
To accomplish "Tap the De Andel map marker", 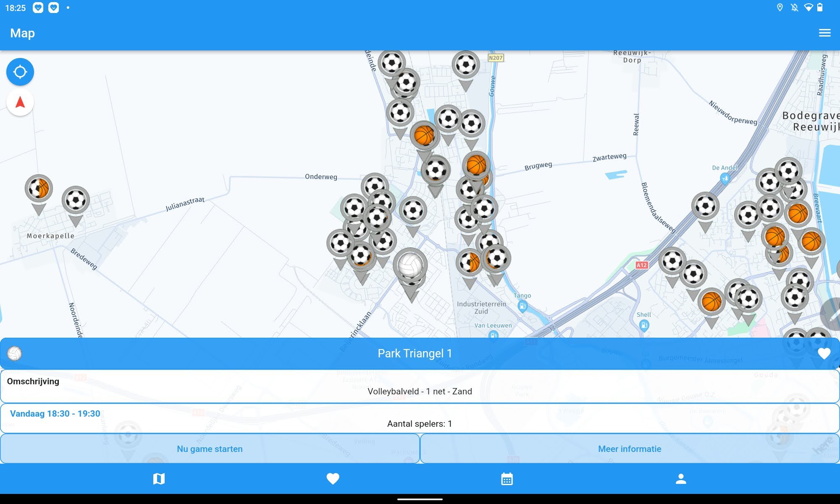I will tap(725, 178).
